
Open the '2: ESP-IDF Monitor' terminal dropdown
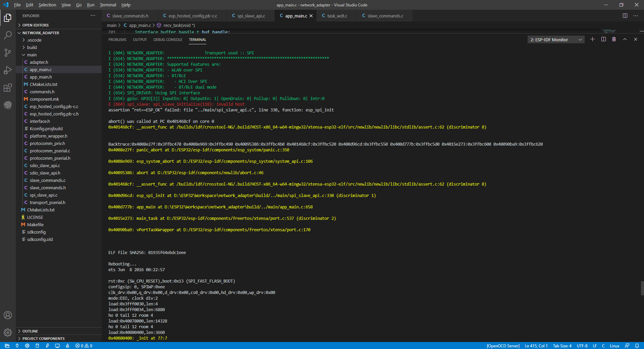click(x=555, y=39)
